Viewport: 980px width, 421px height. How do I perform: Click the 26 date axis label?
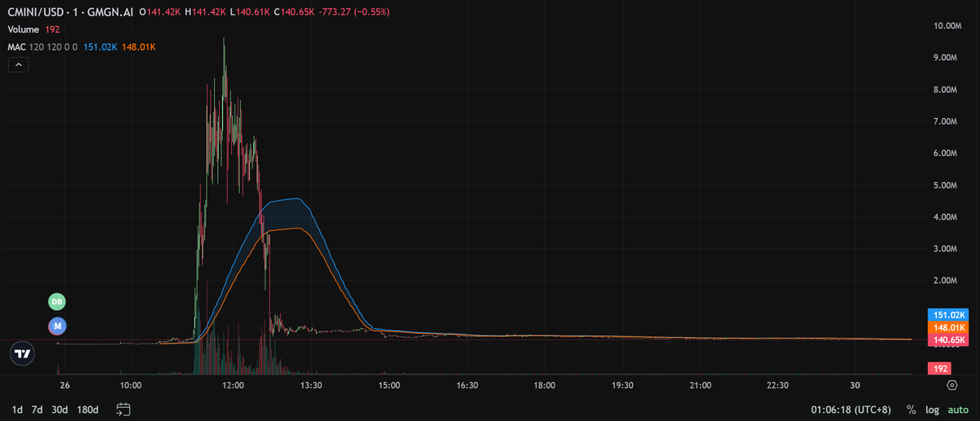click(x=65, y=385)
